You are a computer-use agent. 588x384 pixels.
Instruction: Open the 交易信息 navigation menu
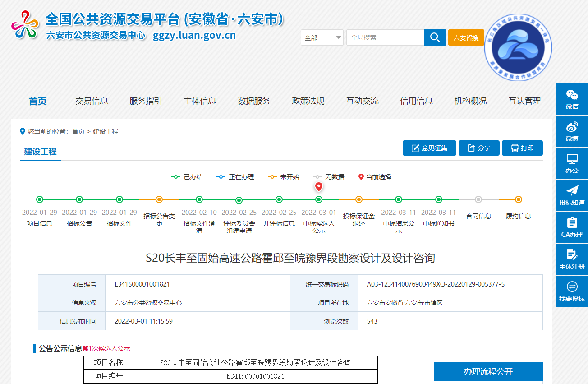pyautogui.click(x=92, y=101)
